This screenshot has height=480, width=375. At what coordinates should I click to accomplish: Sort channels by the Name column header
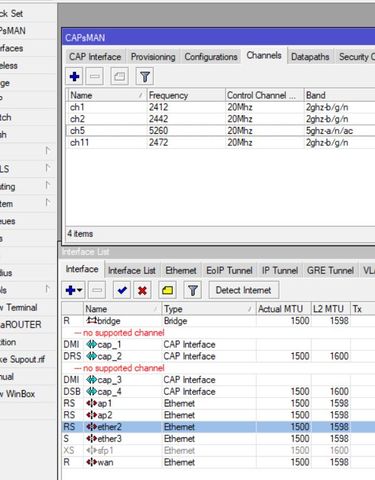click(x=107, y=95)
